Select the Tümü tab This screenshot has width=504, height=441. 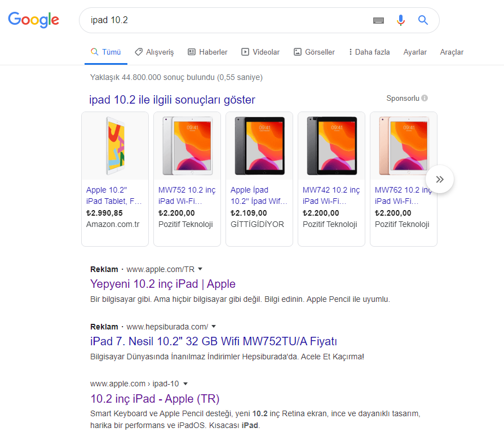(106, 52)
